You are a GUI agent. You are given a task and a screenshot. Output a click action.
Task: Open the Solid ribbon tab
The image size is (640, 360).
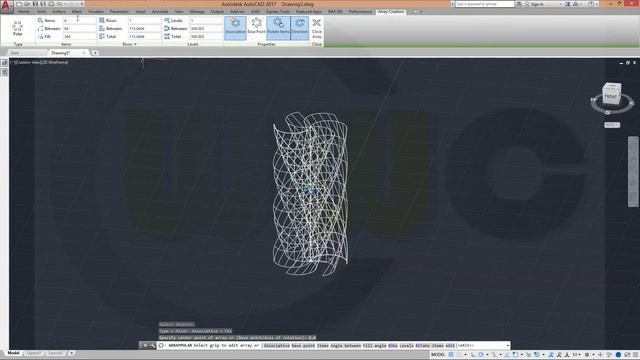point(42,12)
